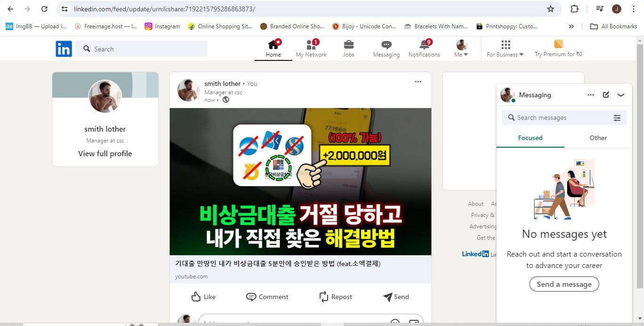
Task: Open Notifications bell
Action: pos(424,49)
